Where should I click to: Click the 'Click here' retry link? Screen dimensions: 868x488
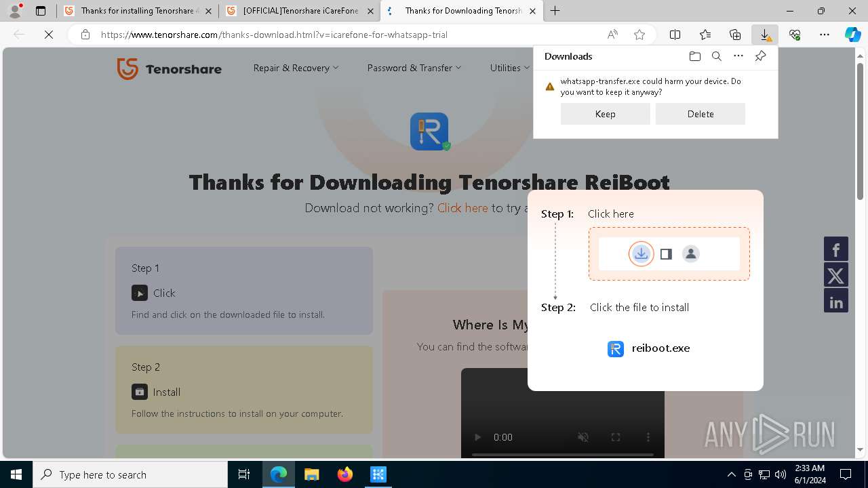(462, 208)
